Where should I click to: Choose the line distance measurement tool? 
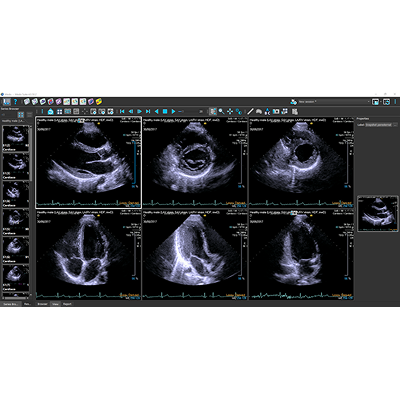coord(250,111)
